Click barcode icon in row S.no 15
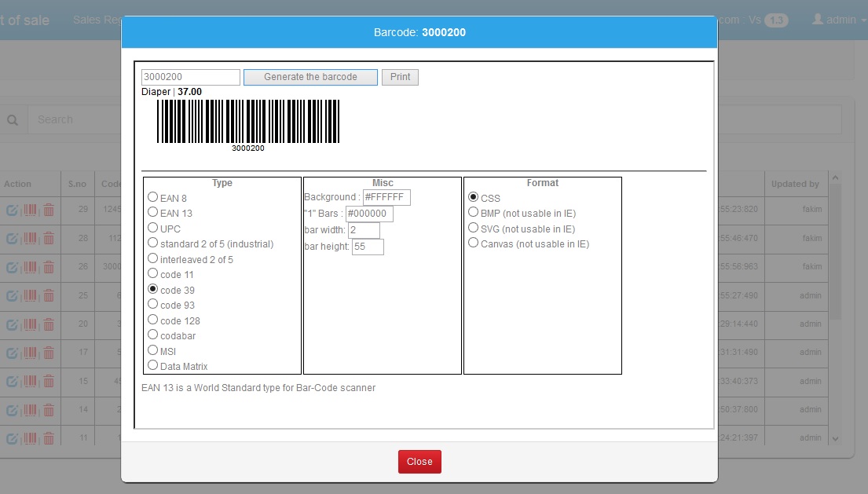The image size is (868, 494). click(31, 381)
